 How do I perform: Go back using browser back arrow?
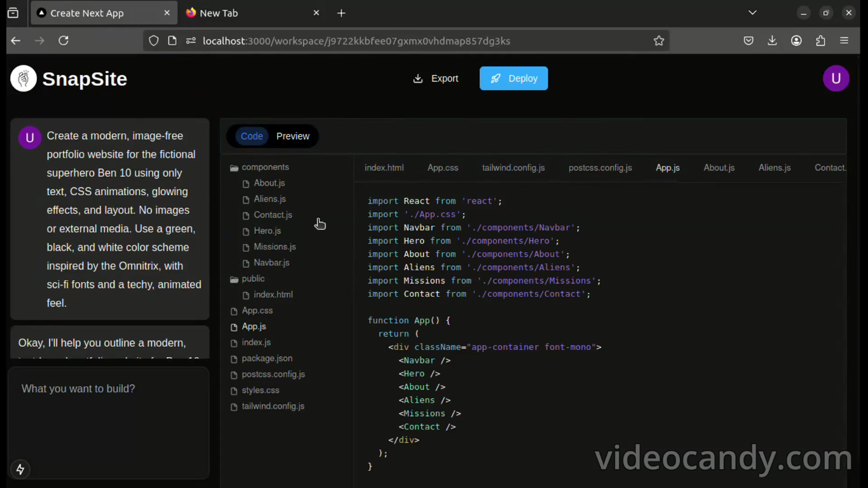[x=16, y=41]
